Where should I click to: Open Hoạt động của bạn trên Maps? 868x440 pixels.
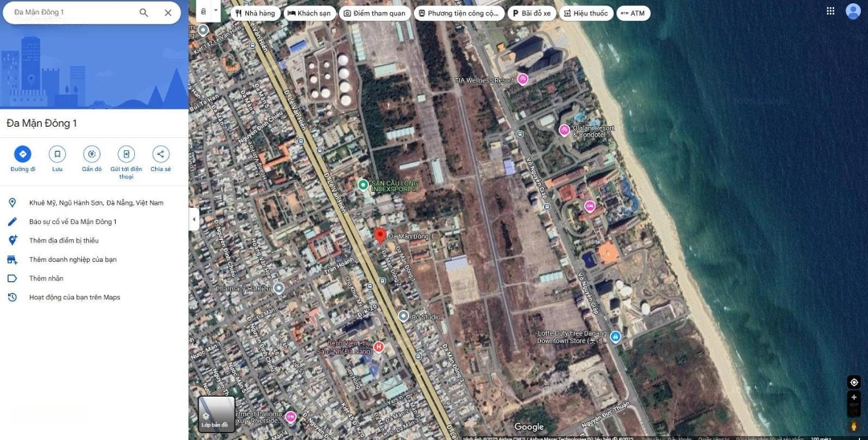(74, 297)
